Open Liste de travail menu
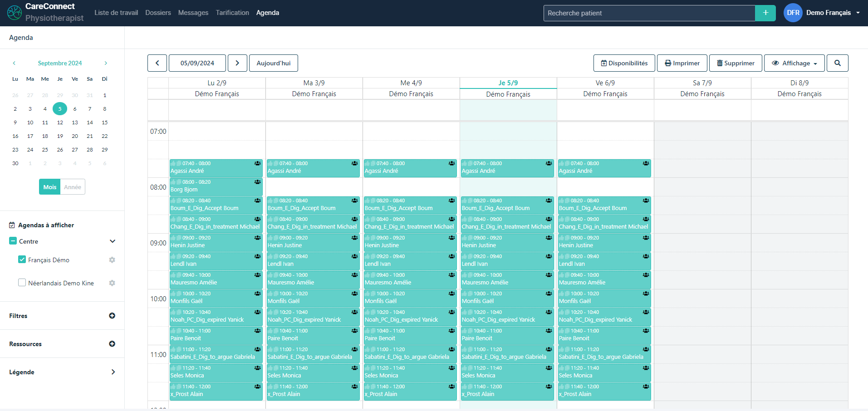 116,13
